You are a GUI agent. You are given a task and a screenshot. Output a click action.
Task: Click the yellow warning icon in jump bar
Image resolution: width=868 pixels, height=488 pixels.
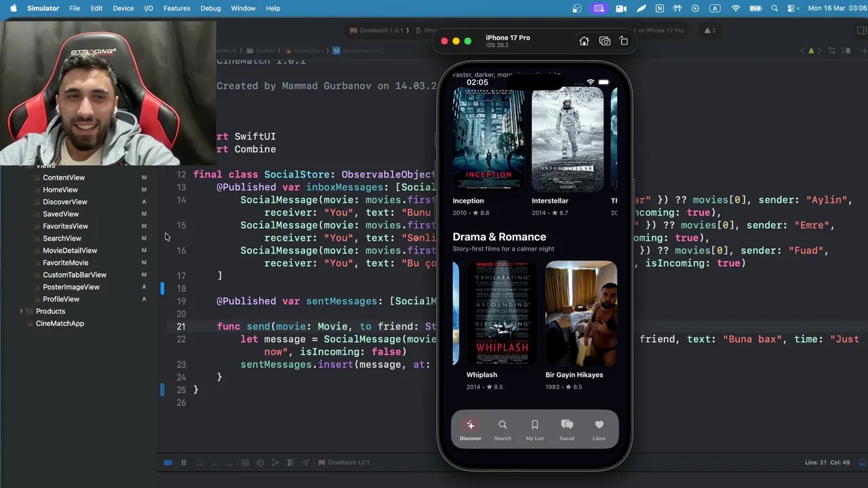pos(811,51)
